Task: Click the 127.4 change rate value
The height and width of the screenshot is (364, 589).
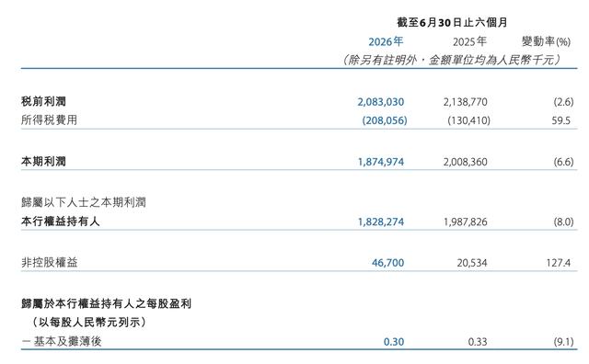Action: pos(559,263)
